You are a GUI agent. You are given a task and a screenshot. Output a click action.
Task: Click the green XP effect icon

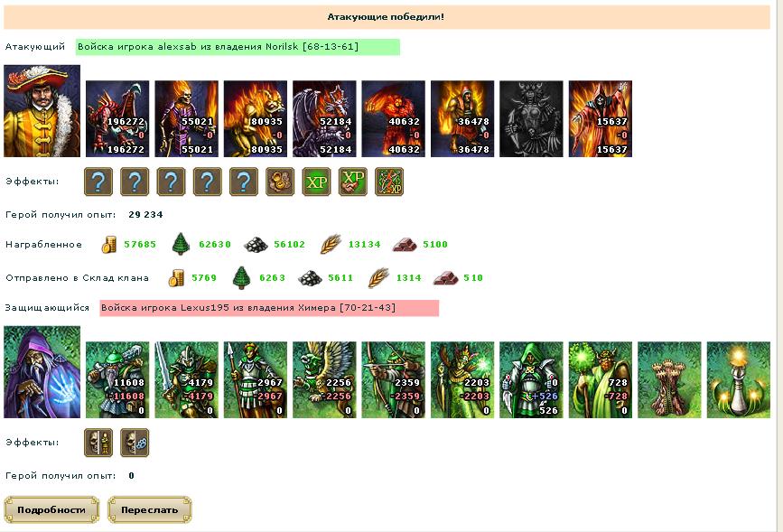click(x=317, y=182)
